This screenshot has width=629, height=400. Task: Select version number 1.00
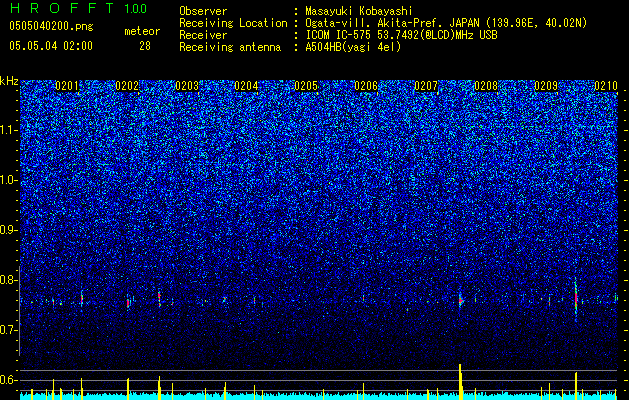(x=136, y=8)
